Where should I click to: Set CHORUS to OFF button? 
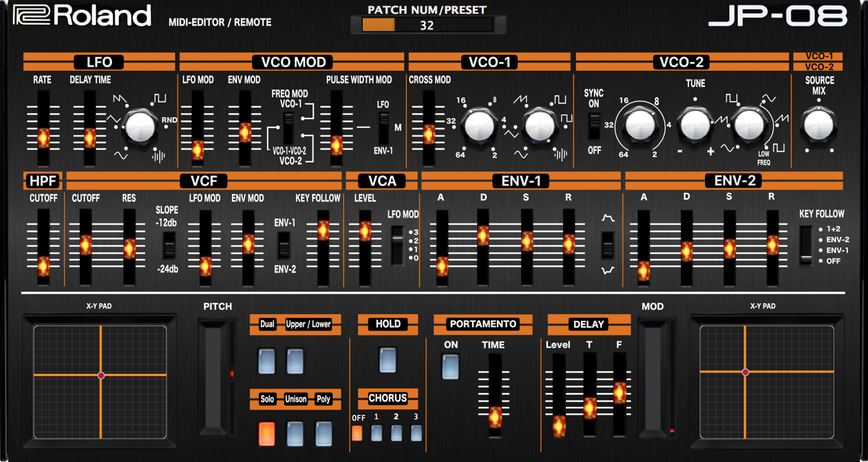357,433
